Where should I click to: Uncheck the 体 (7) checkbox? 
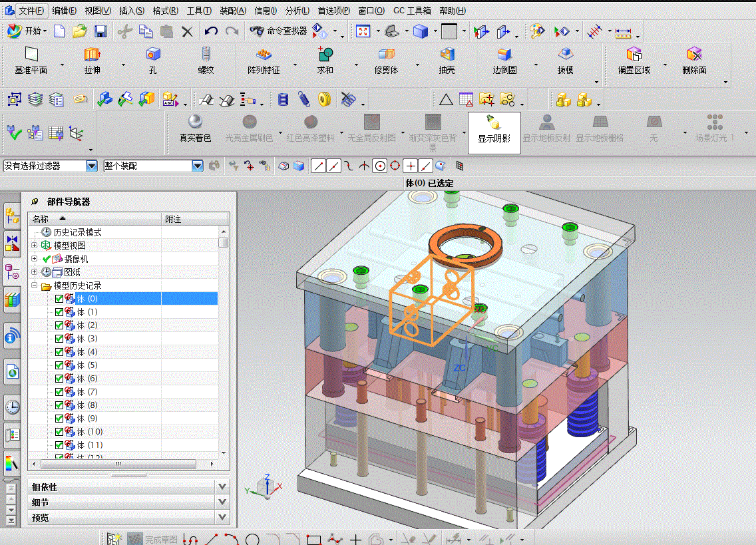[59, 392]
